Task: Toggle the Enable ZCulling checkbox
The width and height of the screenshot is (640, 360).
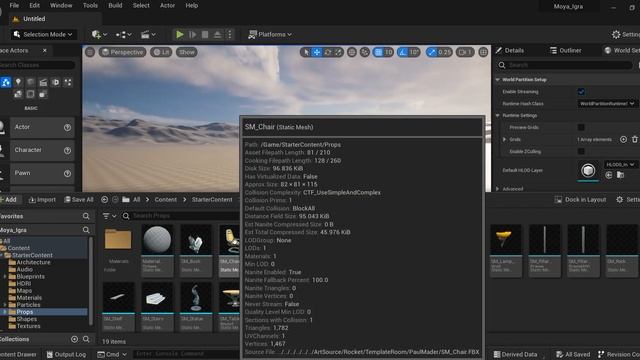Action: tap(581, 151)
